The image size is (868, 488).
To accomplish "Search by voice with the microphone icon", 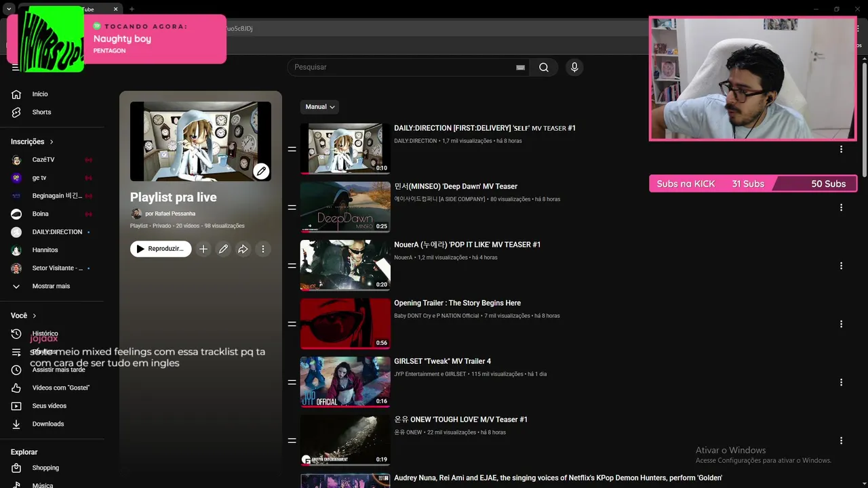I will pos(574,67).
